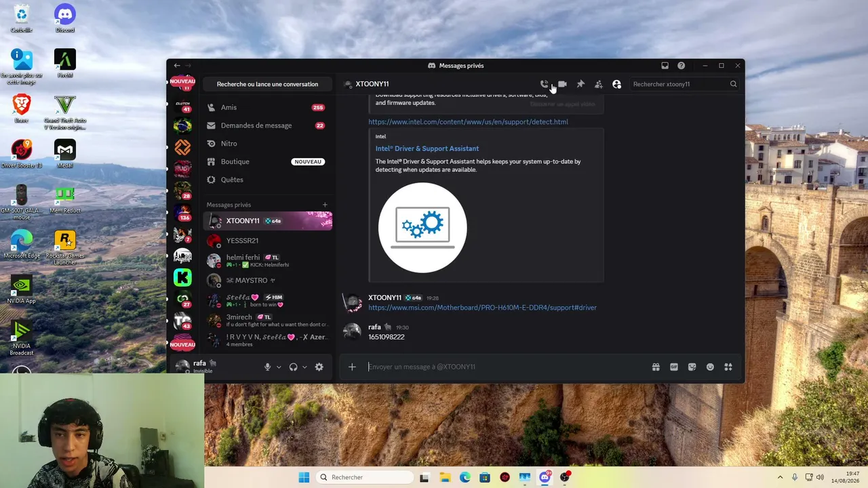Select the NVIDIA App desktop shortcut
The width and height of the screenshot is (868, 488).
click(22, 289)
